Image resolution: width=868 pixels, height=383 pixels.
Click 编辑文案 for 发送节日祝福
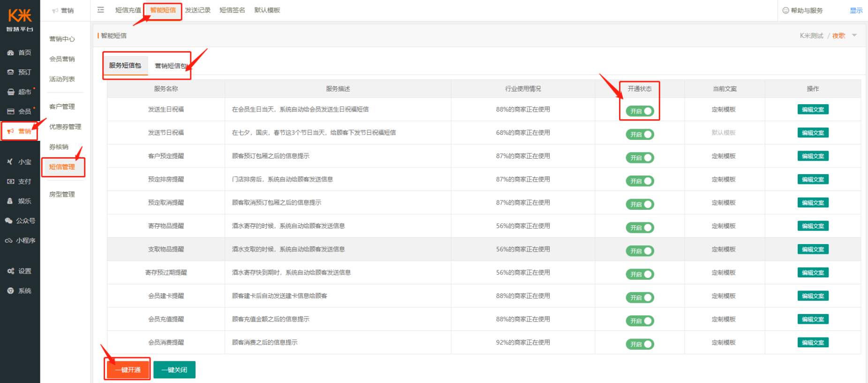coord(813,133)
